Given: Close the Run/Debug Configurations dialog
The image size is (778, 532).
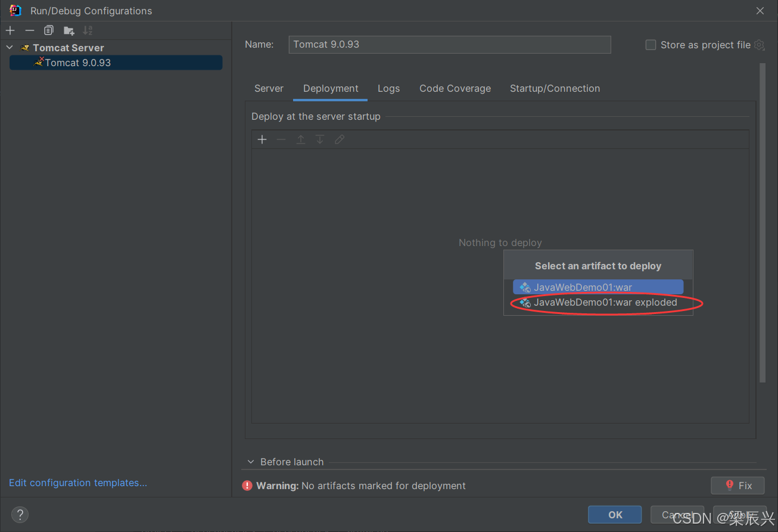Looking at the screenshot, I should (760, 11).
